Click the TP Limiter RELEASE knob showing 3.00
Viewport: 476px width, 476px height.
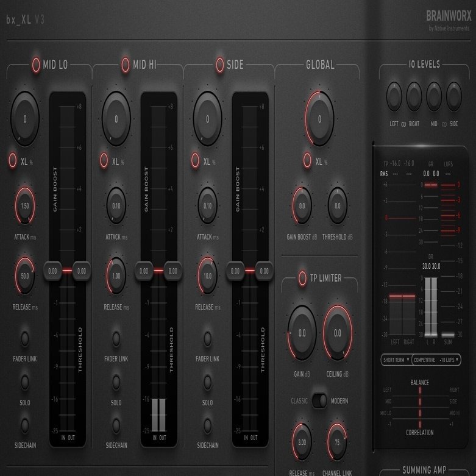click(x=302, y=442)
